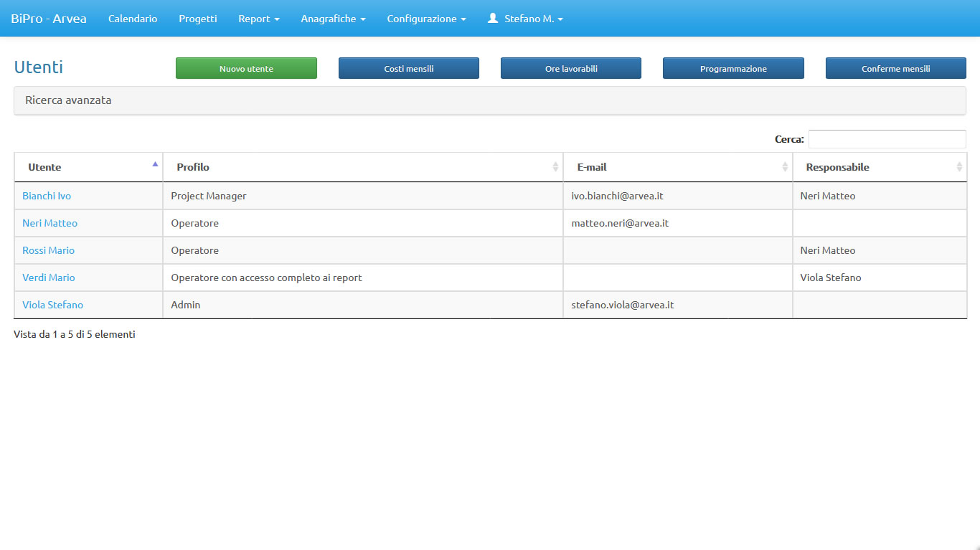Click the sort arrows icon in Profilo header

[x=555, y=167]
